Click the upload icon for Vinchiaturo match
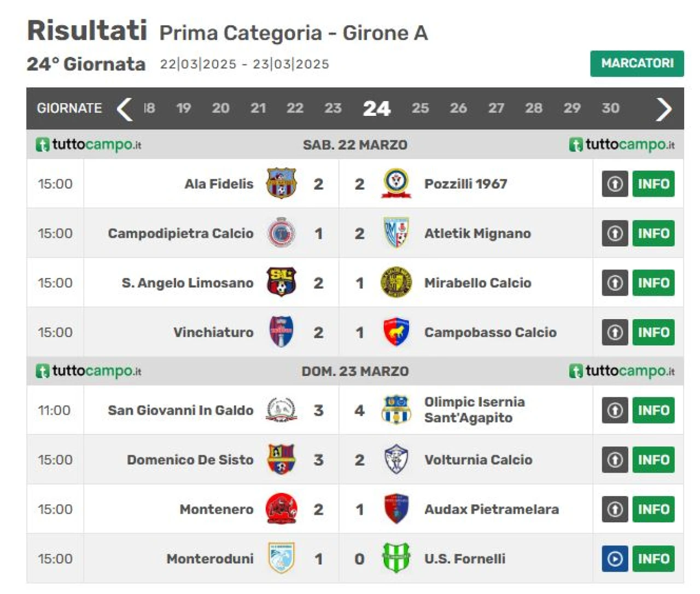This screenshot has width=700, height=594. coord(615,332)
